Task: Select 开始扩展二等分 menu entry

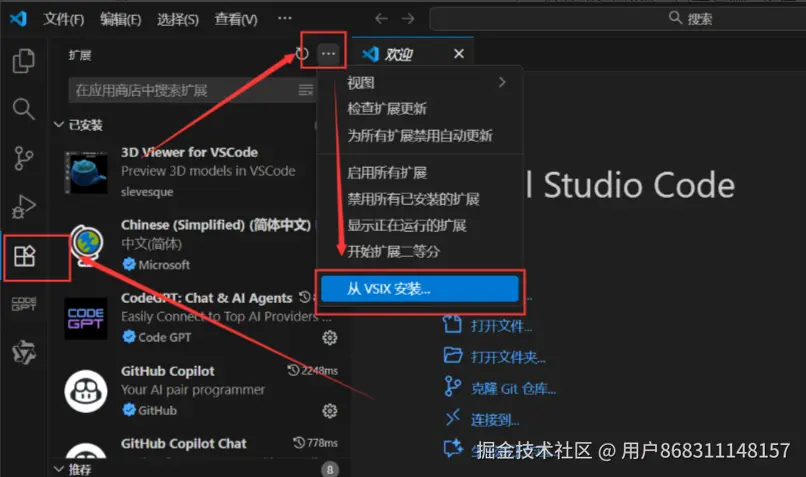Action: 420,251
